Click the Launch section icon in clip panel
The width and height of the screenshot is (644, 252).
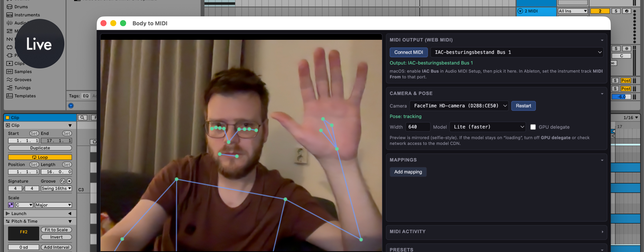(x=8, y=214)
